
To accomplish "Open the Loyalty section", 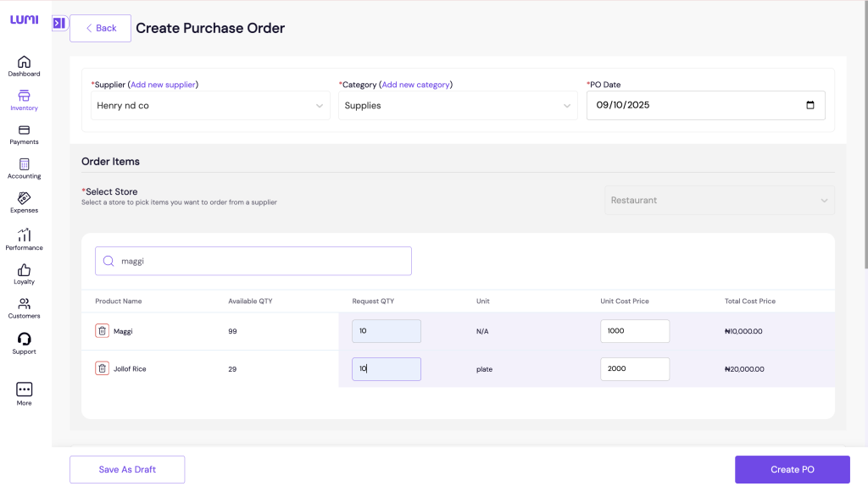I will pos(24,274).
